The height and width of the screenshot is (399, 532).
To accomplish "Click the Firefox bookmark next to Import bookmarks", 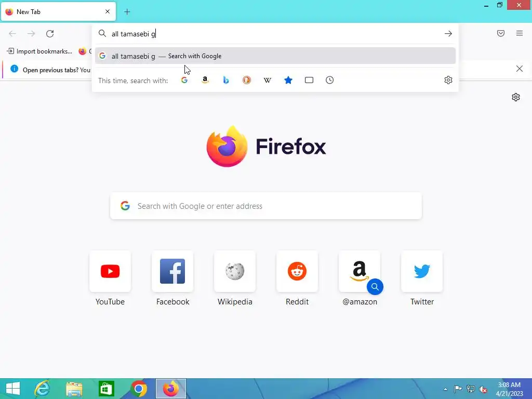I will pyautogui.click(x=85, y=51).
